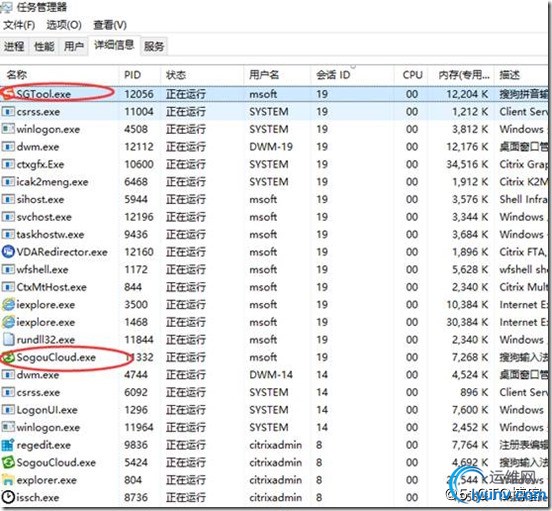Switch to the 进程 tab
Viewport: 552px width, 511px height.
(14, 46)
